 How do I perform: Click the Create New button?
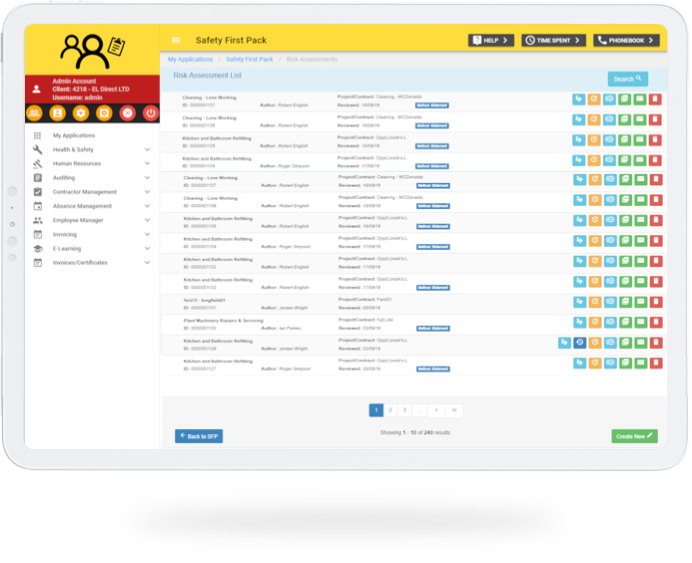[634, 437]
